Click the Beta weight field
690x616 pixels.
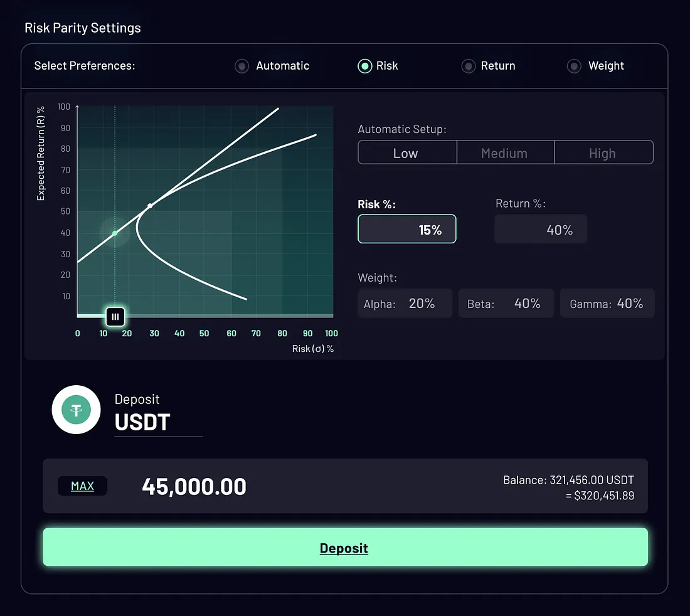(506, 304)
